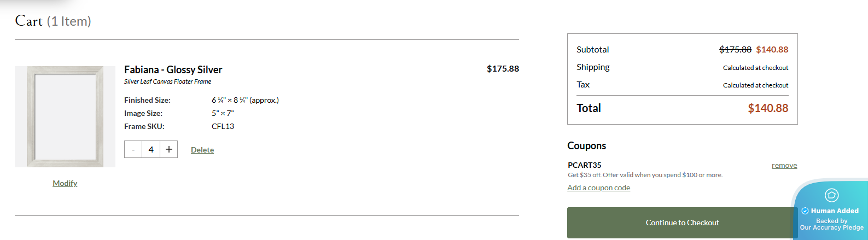Image resolution: width=868 pixels, height=240 pixels.
Task: Remove the PCART35 coupon
Action: (x=784, y=165)
